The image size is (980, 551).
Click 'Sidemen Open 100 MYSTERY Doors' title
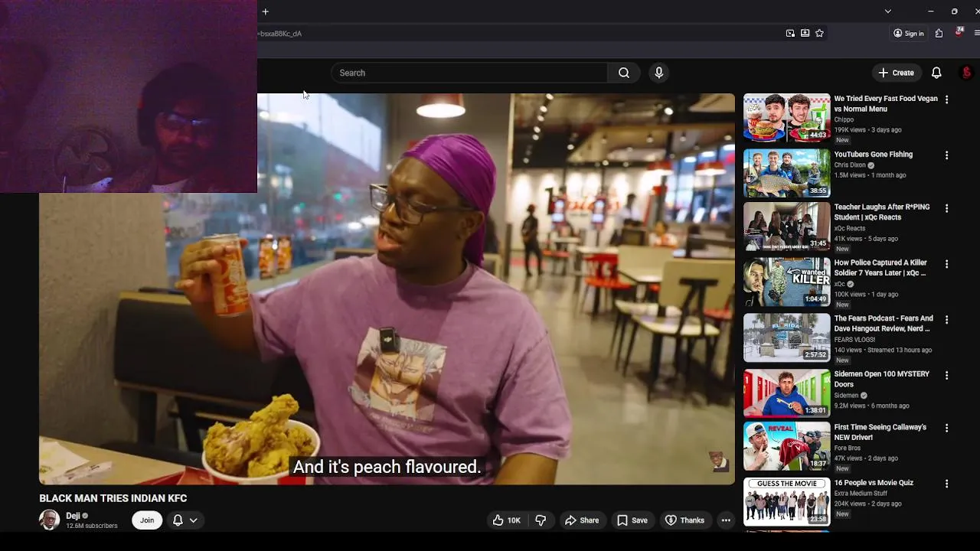[x=881, y=380]
